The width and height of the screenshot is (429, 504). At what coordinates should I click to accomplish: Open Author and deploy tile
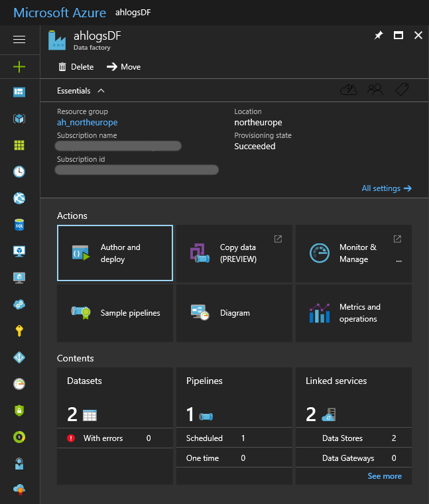pyautogui.click(x=115, y=253)
